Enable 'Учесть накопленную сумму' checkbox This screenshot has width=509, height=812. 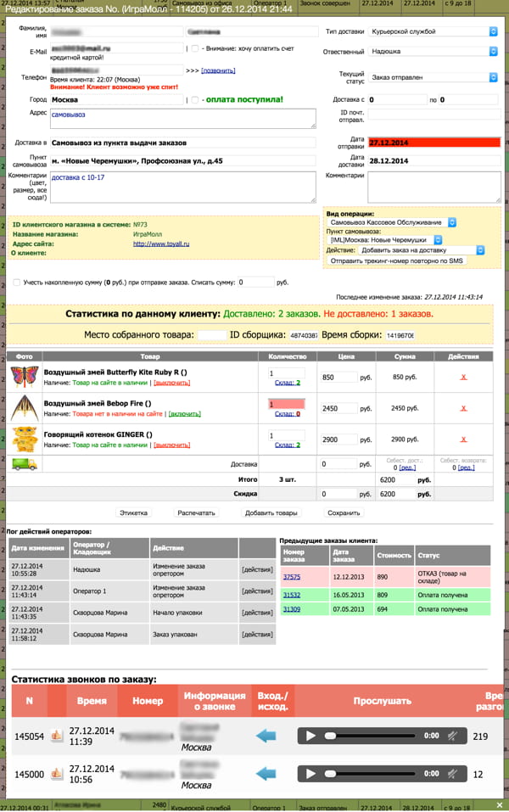coord(17,283)
